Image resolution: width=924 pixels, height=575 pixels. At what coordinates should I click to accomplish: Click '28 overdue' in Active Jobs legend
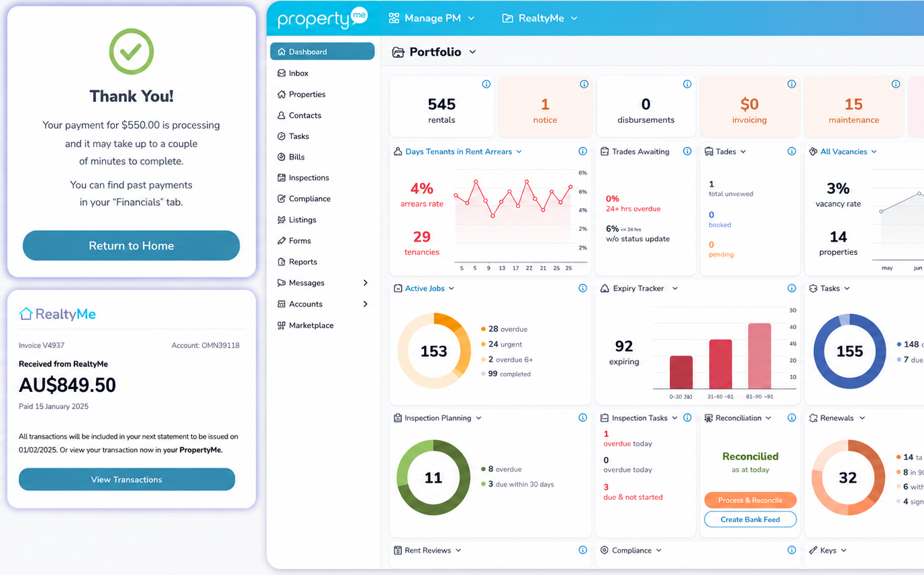[504, 329]
